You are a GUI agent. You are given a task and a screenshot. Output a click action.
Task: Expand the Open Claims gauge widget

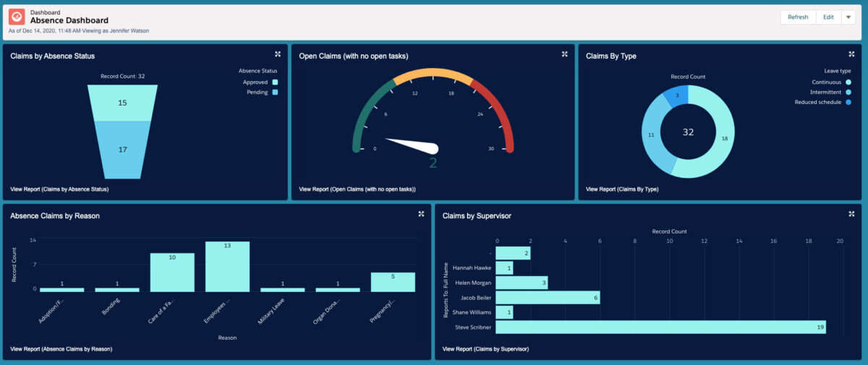[x=564, y=54]
